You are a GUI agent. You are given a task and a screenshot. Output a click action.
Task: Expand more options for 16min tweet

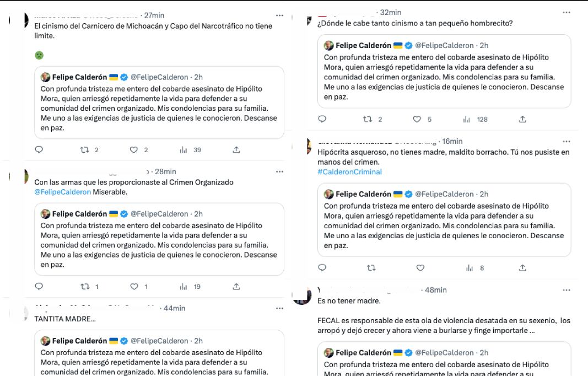[x=567, y=141]
